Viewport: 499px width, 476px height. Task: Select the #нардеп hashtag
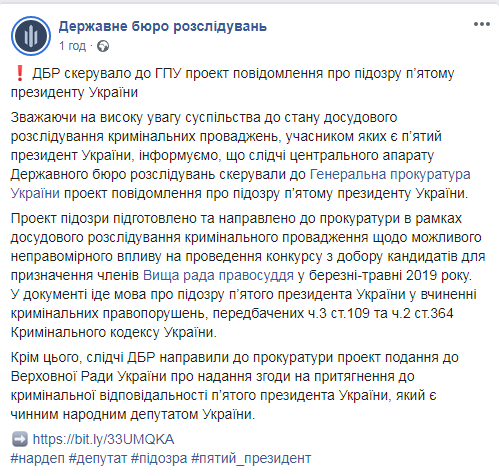[37, 458]
